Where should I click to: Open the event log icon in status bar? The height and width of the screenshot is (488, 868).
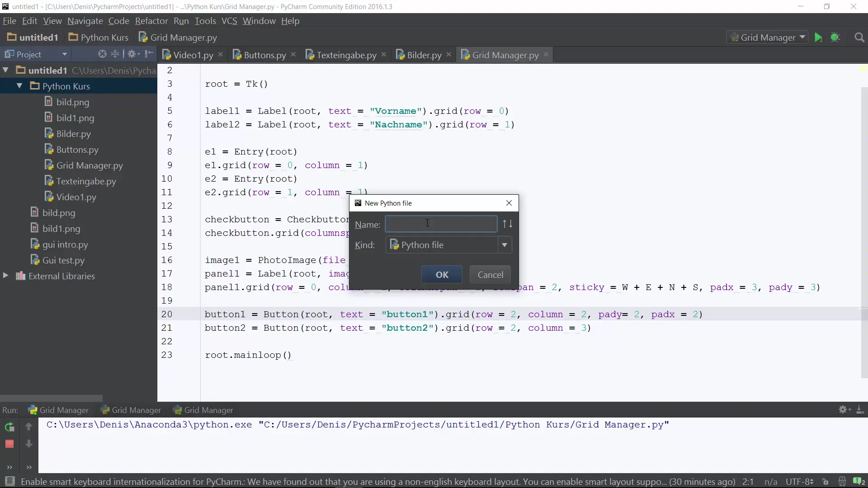[x=859, y=482]
